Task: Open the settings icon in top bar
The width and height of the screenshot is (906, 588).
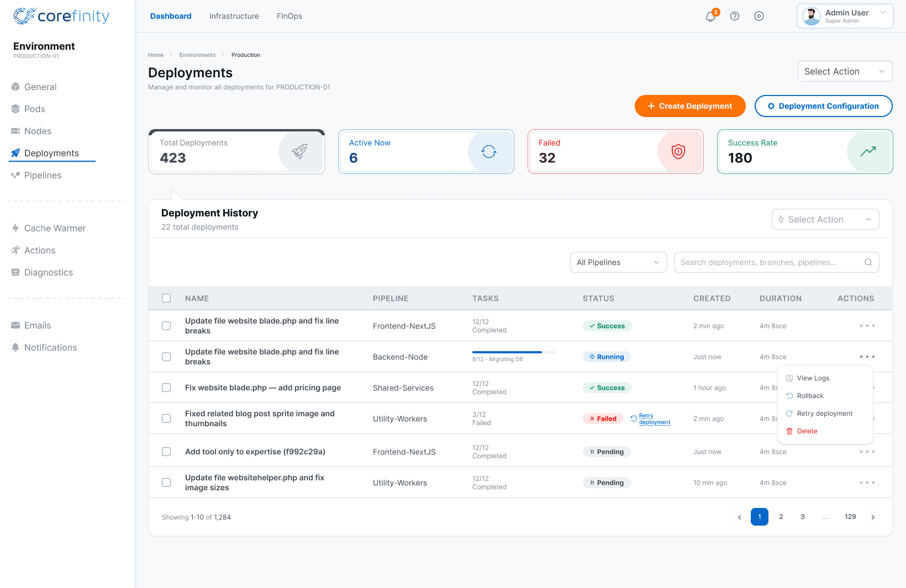Action: (759, 16)
